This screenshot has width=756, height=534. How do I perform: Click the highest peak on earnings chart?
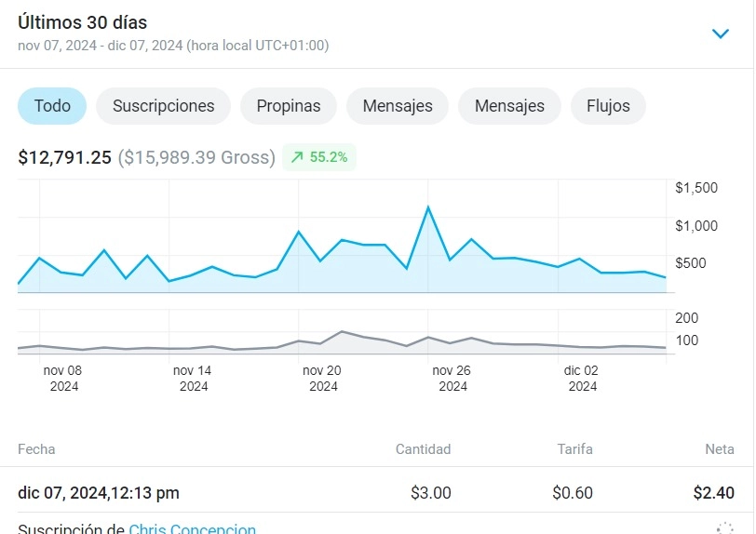click(428, 207)
